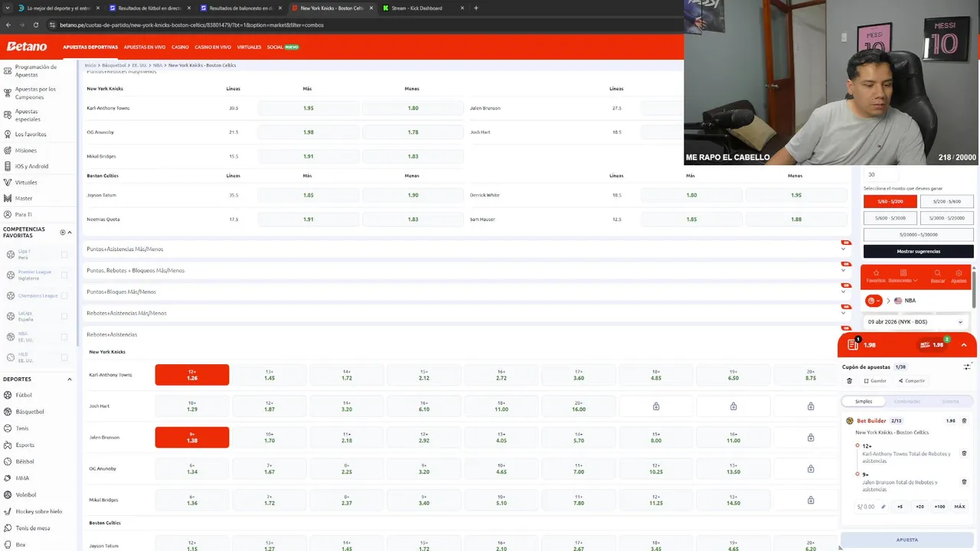Screen dimensions: 980x551
Task: Click Mostrar sugerencias button
Action: click(919, 251)
